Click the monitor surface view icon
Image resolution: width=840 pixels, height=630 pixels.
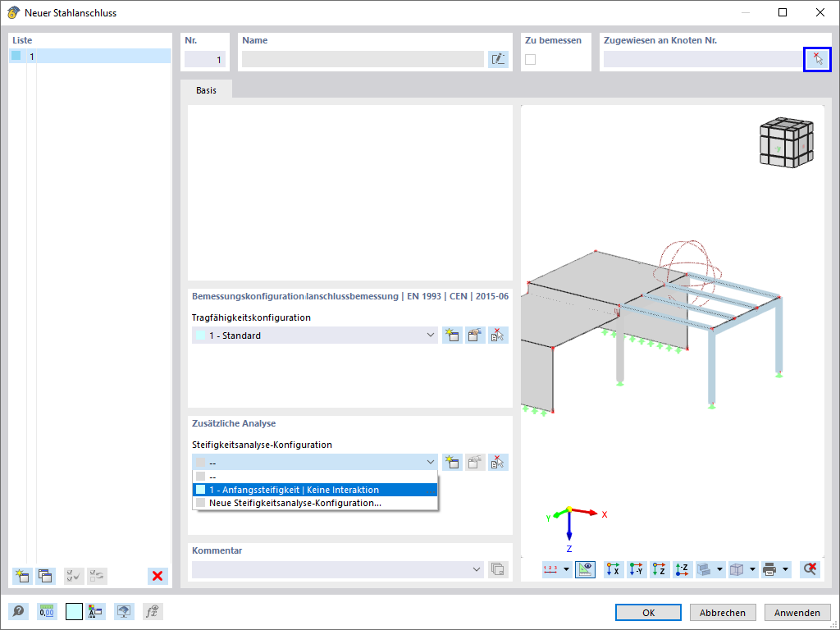125,611
